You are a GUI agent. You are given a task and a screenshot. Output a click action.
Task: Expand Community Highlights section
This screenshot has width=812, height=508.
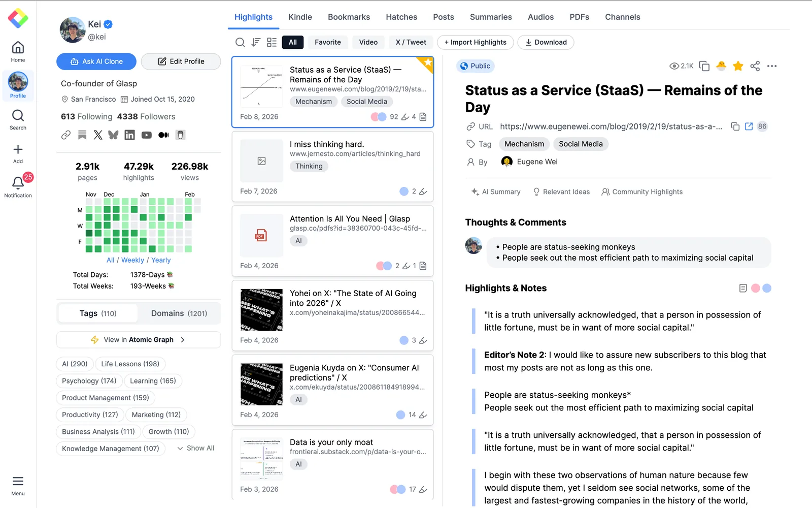pyautogui.click(x=642, y=192)
